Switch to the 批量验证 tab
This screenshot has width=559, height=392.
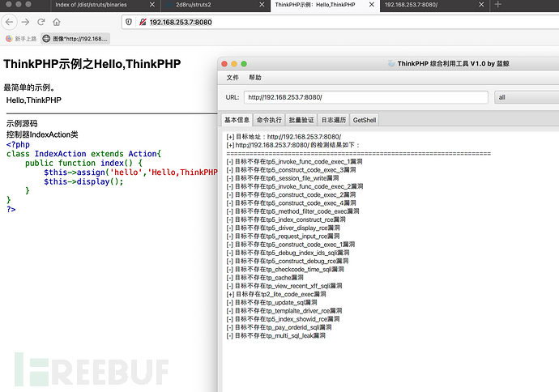click(x=301, y=120)
